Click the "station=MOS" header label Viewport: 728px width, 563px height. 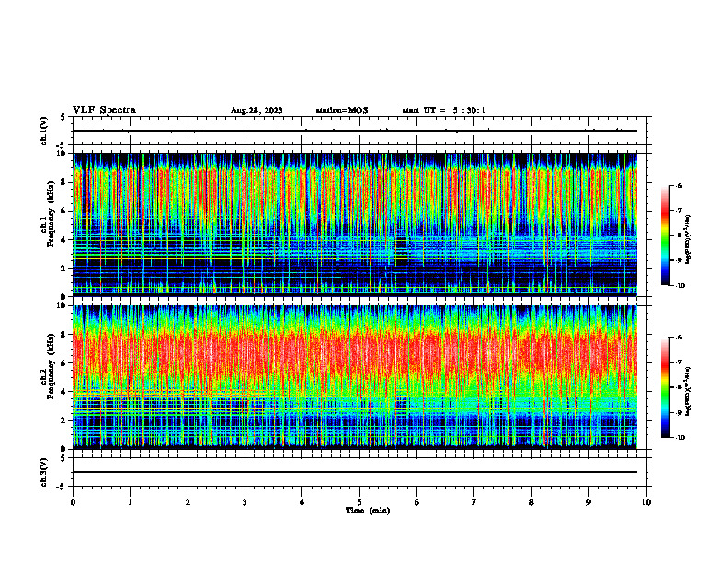point(342,110)
